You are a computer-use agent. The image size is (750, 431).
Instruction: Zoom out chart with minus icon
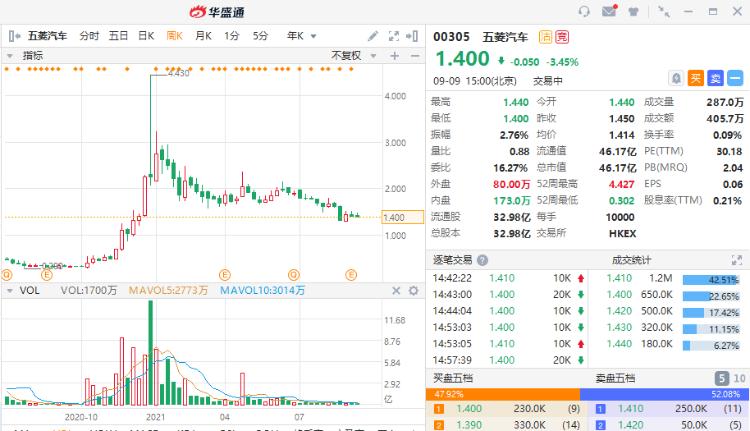pos(415,56)
